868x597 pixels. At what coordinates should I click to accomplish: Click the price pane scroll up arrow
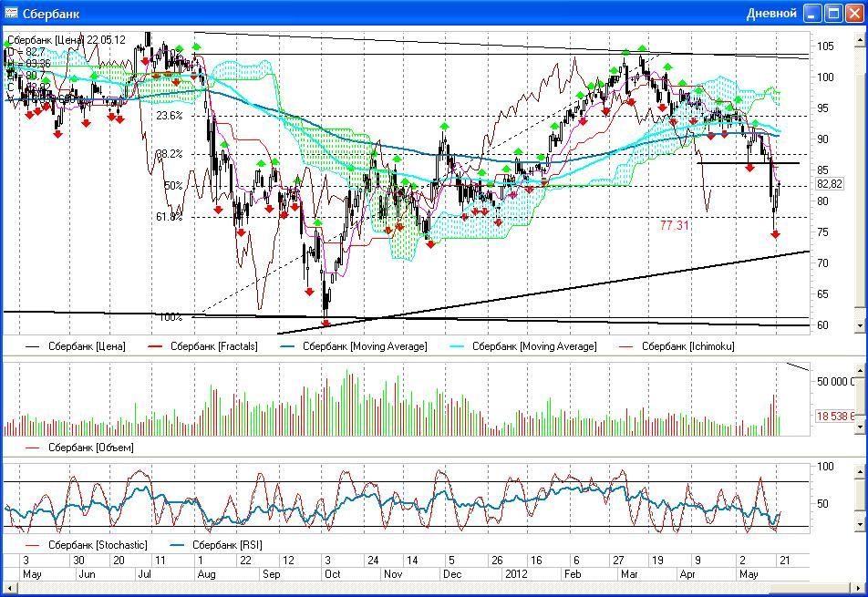pos(860,40)
